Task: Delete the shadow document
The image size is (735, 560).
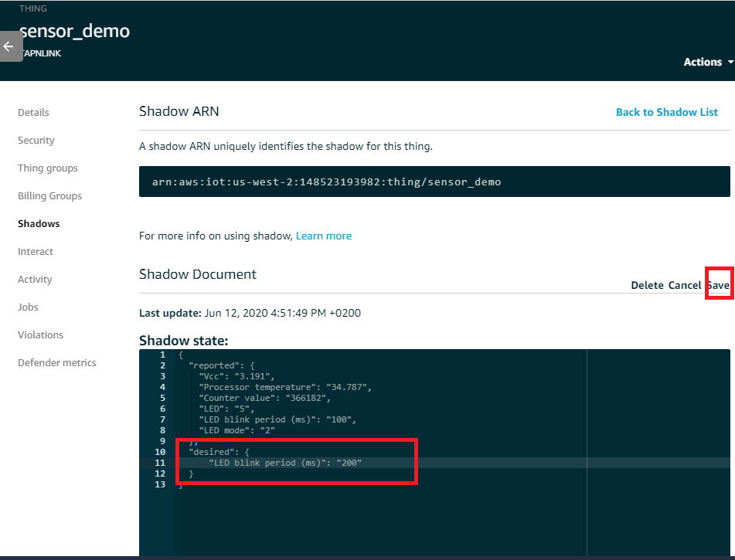Action: [647, 285]
